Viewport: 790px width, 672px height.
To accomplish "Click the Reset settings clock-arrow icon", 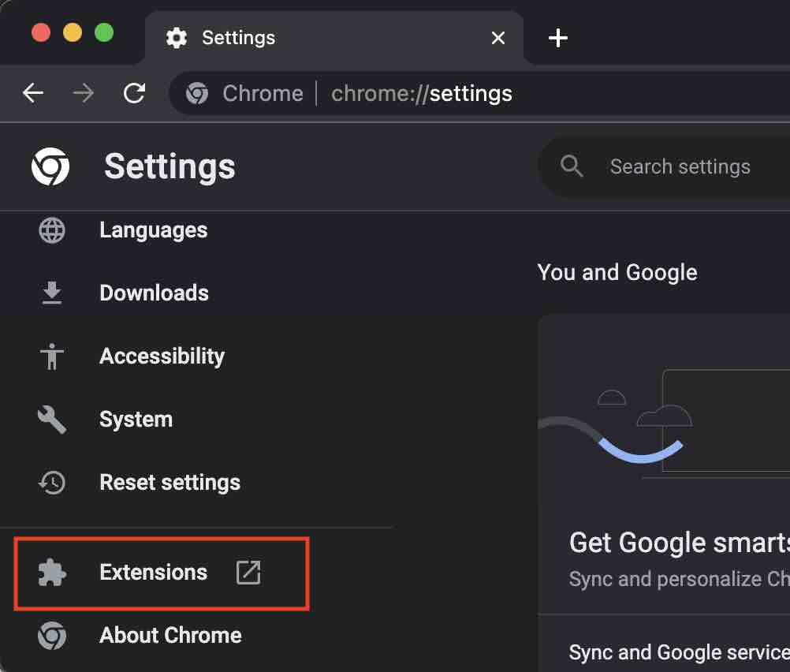I will (x=52, y=483).
